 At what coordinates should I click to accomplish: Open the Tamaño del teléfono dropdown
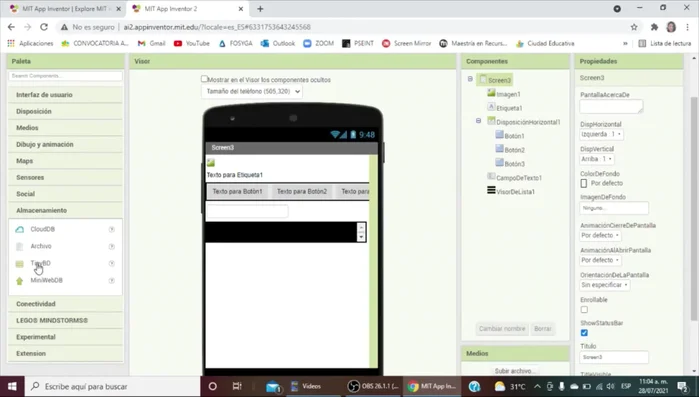pyautogui.click(x=252, y=91)
